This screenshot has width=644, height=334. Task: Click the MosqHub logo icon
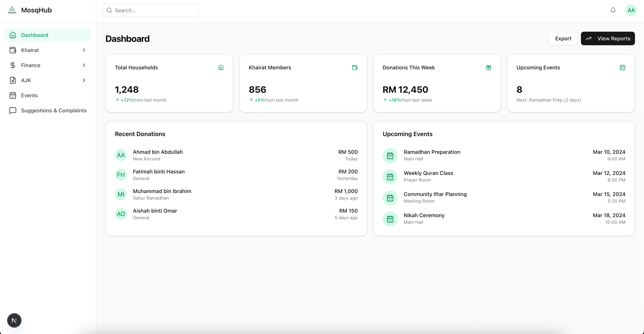[12, 10]
